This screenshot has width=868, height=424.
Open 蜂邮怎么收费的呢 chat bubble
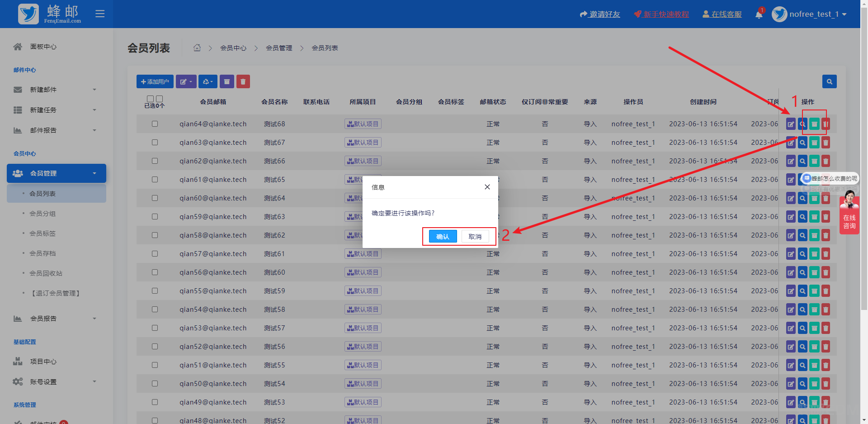[x=830, y=178]
